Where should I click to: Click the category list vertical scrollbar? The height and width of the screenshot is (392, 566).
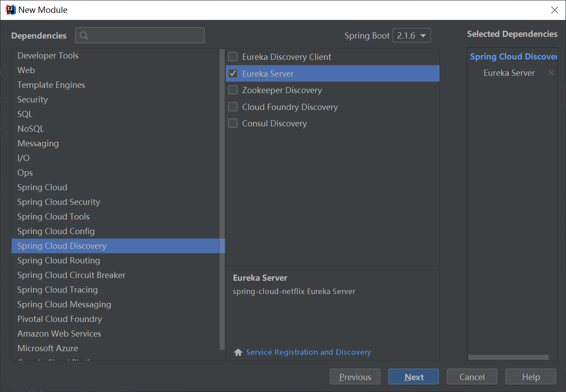point(222,200)
